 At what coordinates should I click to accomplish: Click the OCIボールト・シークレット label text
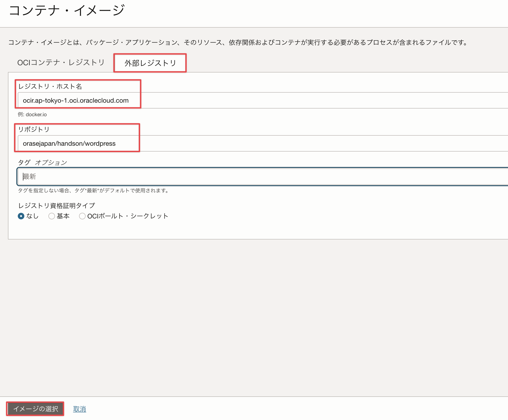pyautogui.click(x=127, y=216)
